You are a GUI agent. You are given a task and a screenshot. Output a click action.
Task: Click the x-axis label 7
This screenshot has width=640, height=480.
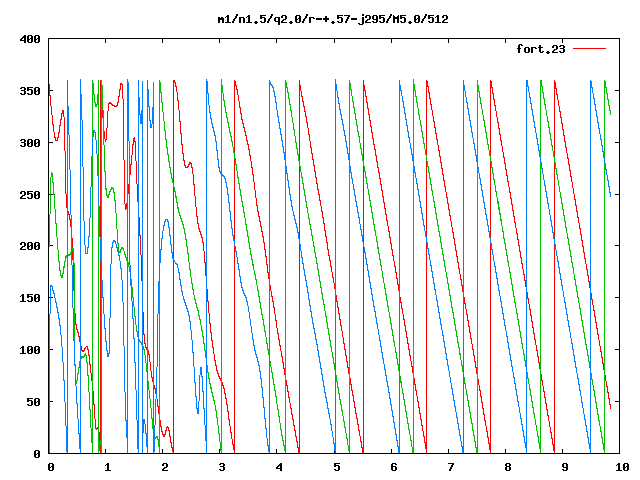451,467
